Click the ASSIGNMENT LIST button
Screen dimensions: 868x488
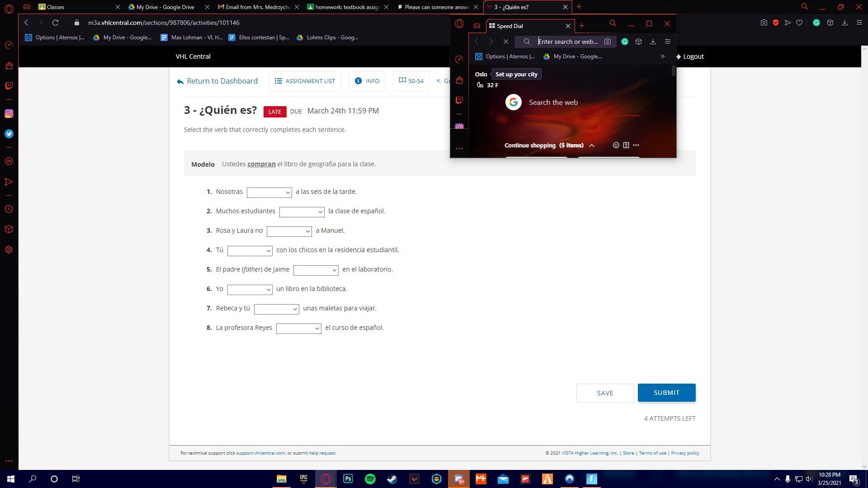[x=305, y=81]
